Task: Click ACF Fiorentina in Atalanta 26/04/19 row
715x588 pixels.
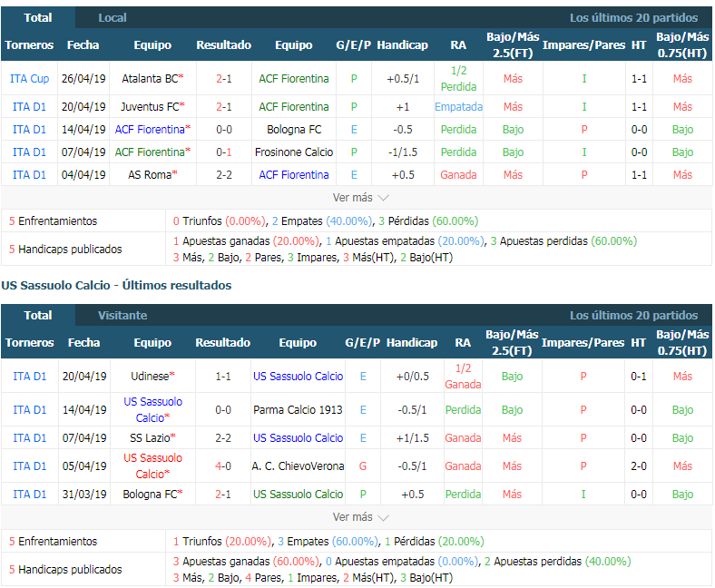Action: (294, 78)
